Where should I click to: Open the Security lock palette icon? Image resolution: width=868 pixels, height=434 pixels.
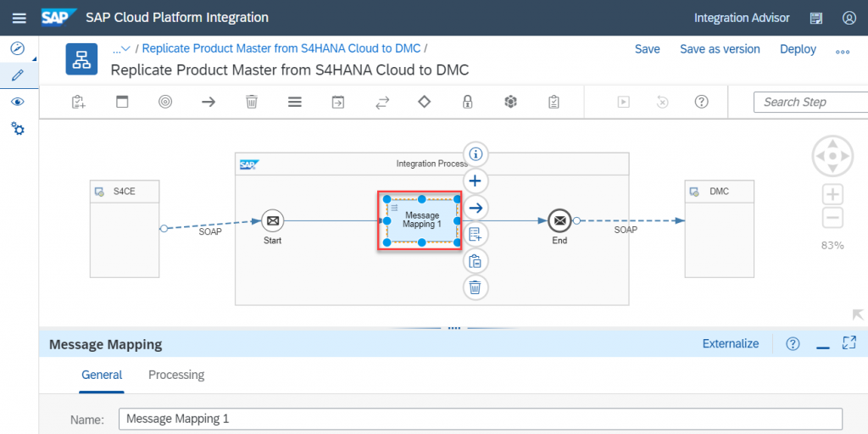(x=468, y=102)
